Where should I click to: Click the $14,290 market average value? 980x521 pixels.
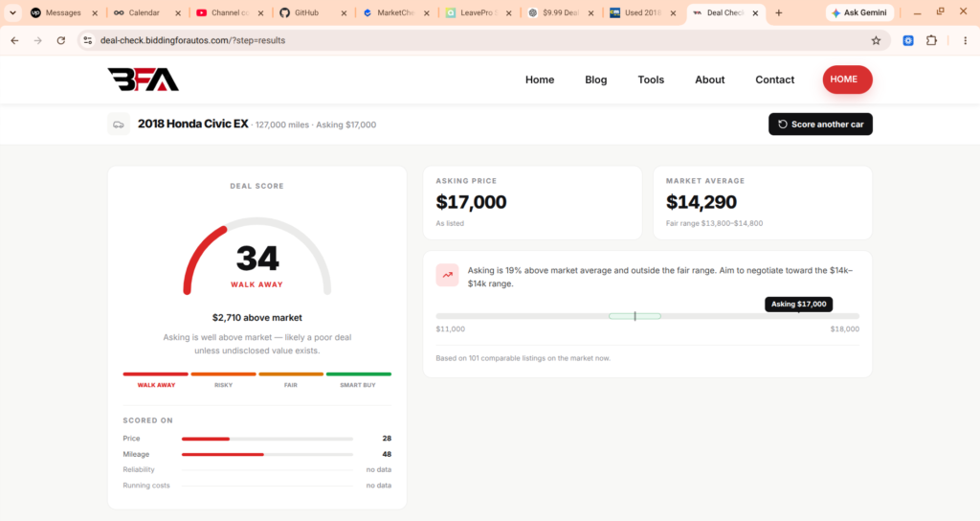[x=702, y=202]
